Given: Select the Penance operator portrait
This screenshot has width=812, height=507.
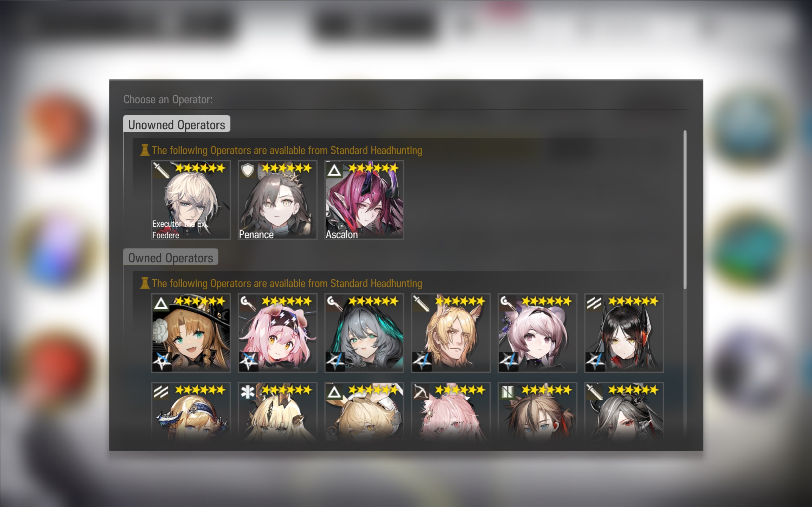Looking at the screenshot, I should pos(277,200).
